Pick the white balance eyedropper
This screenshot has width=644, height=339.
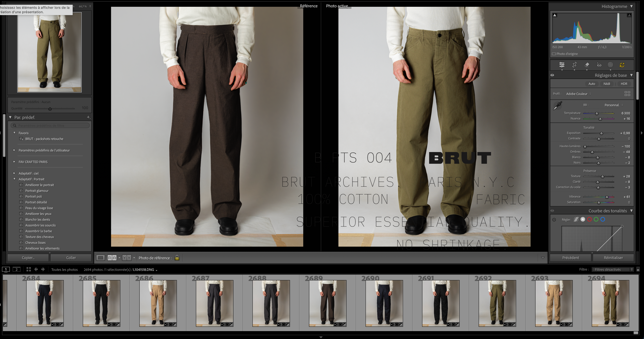click(x=557, y=106)
